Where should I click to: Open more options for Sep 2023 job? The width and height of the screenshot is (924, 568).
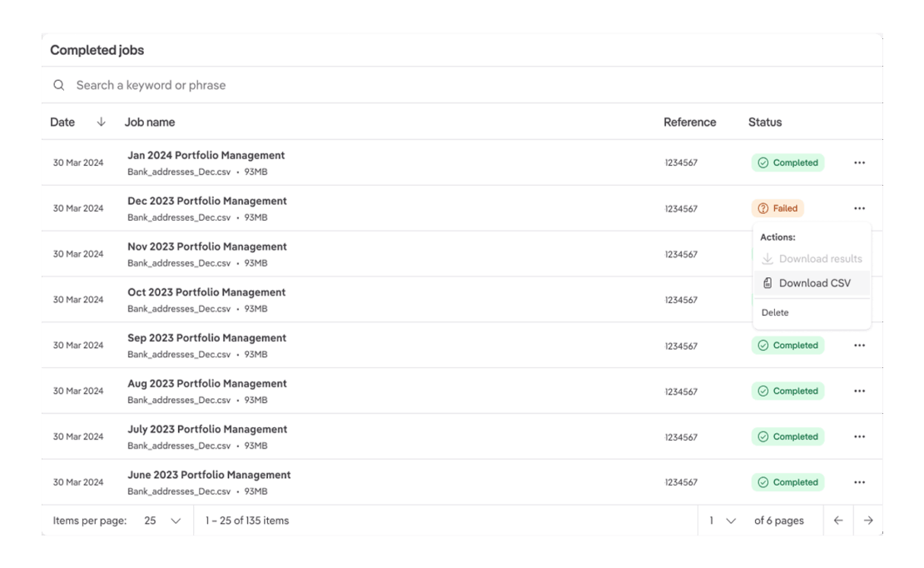(x=859, y=346)
